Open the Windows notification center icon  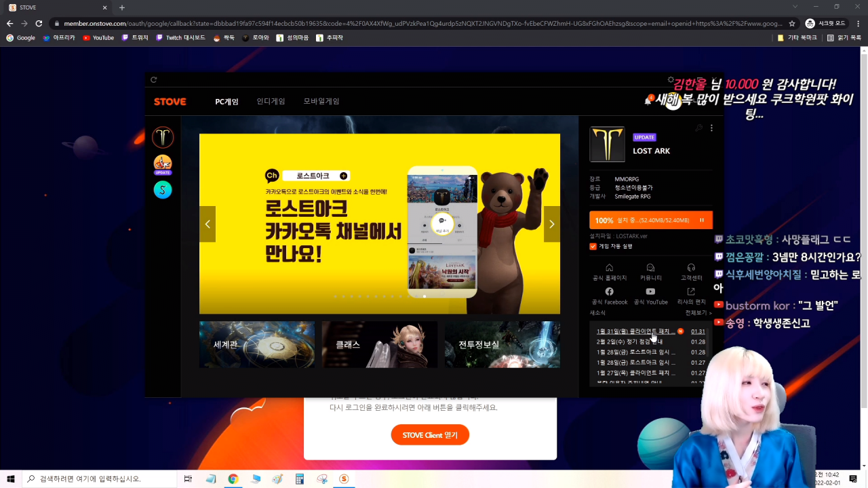click(853, 479)
